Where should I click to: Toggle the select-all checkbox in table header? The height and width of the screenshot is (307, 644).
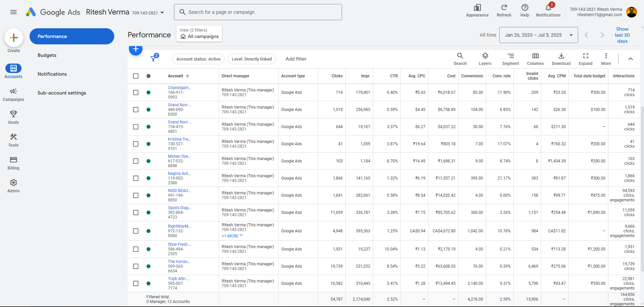click(136, 76)
